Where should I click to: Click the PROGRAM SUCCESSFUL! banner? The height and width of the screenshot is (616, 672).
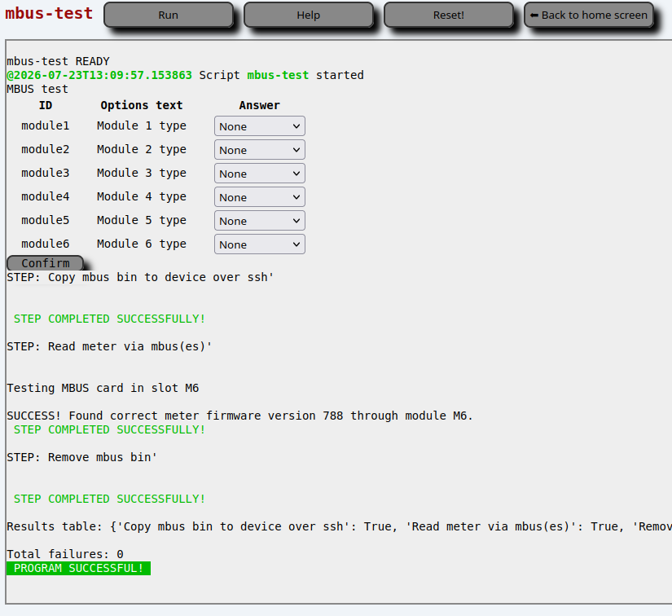pyautogui.click(x=79, y=569)
